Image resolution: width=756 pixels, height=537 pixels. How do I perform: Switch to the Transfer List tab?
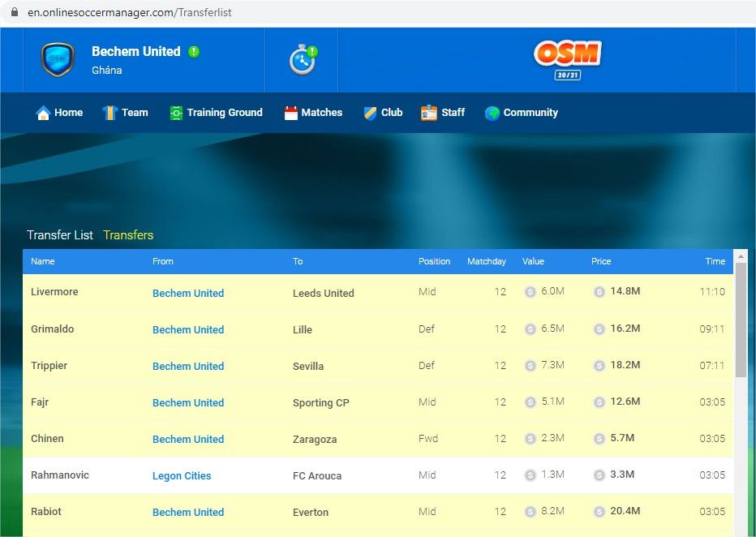coord(60,234)
